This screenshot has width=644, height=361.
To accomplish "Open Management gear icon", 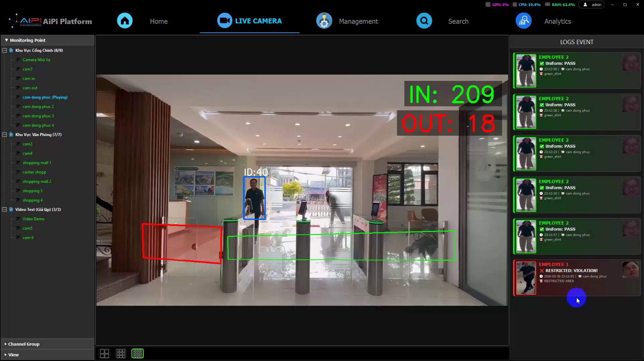I will [x=324, y=21].
